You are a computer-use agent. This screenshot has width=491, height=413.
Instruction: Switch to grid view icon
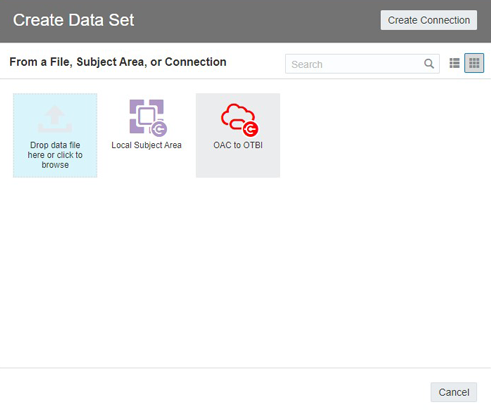(x=474, y=63)
